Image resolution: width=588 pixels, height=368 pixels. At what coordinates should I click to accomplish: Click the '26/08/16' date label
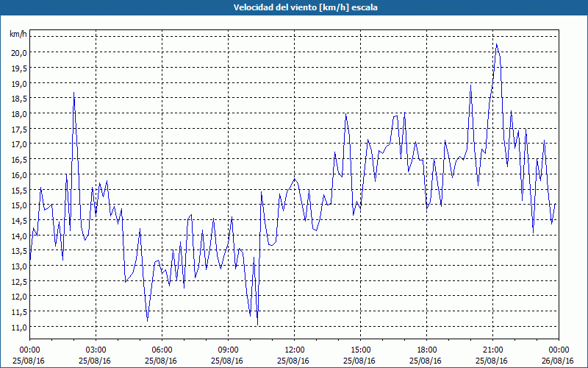point(558,361)
